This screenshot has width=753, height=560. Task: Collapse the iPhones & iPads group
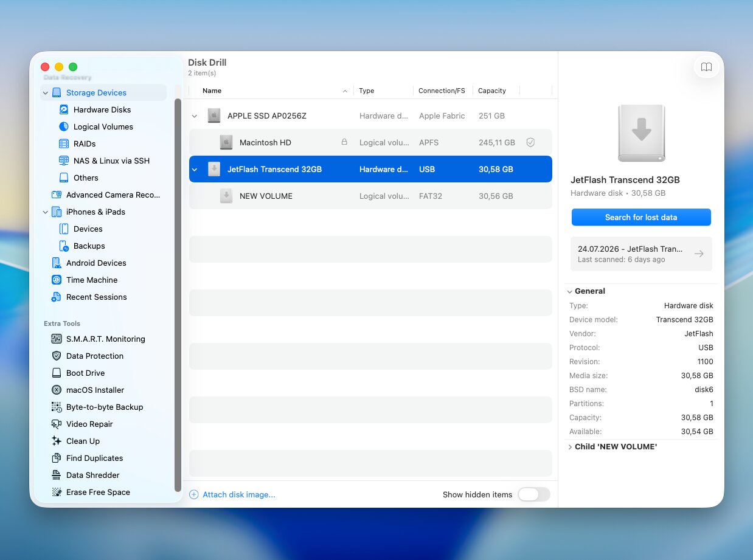(x=46, y=212)
